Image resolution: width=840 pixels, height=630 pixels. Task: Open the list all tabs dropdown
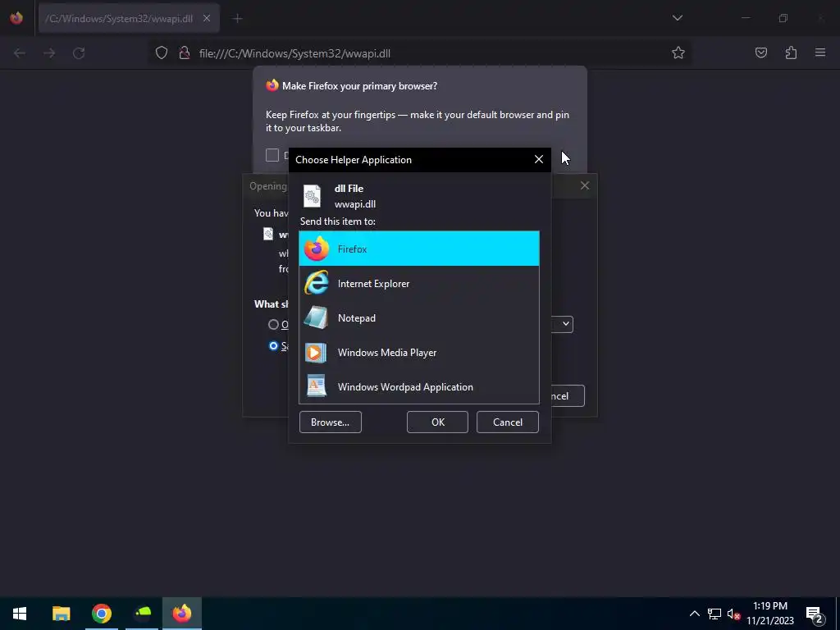point(677,18)
